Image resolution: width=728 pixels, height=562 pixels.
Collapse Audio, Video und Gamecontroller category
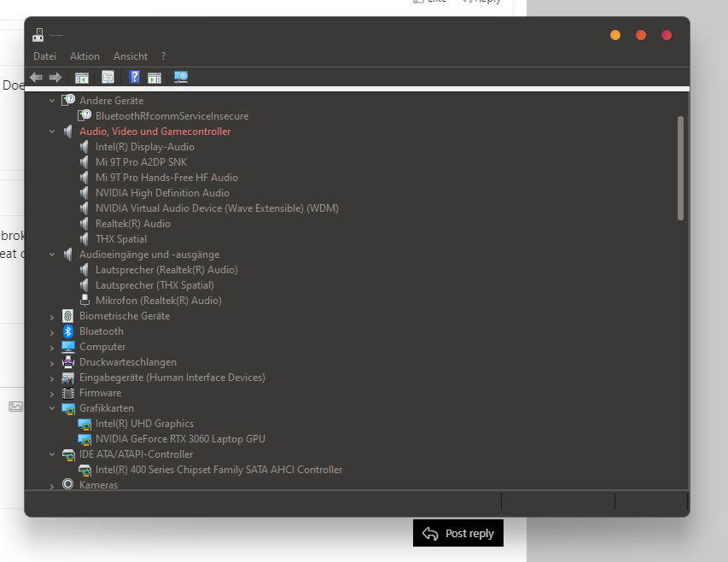tap(52, 132)
